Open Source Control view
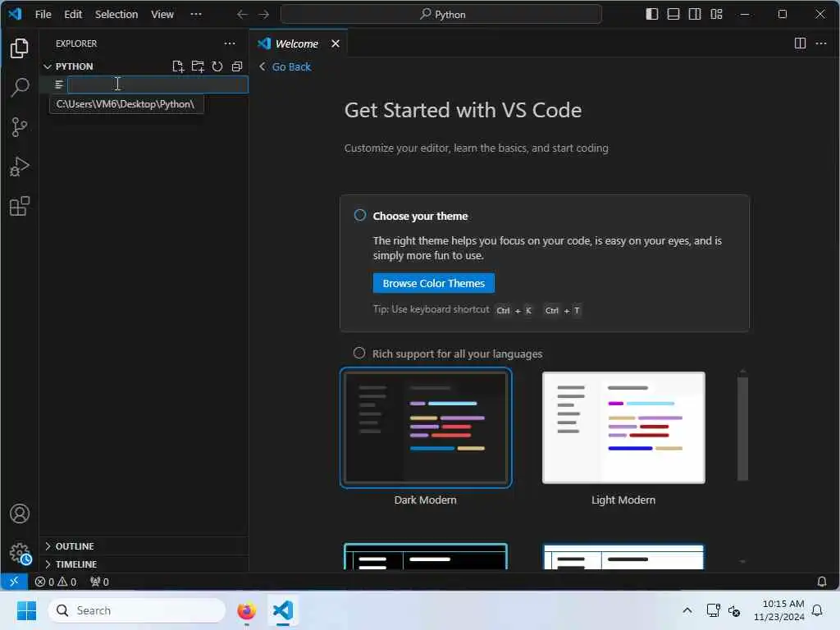The width and height of the screenshot is (840, 630). pyautogui.click(x=20, y=127)
